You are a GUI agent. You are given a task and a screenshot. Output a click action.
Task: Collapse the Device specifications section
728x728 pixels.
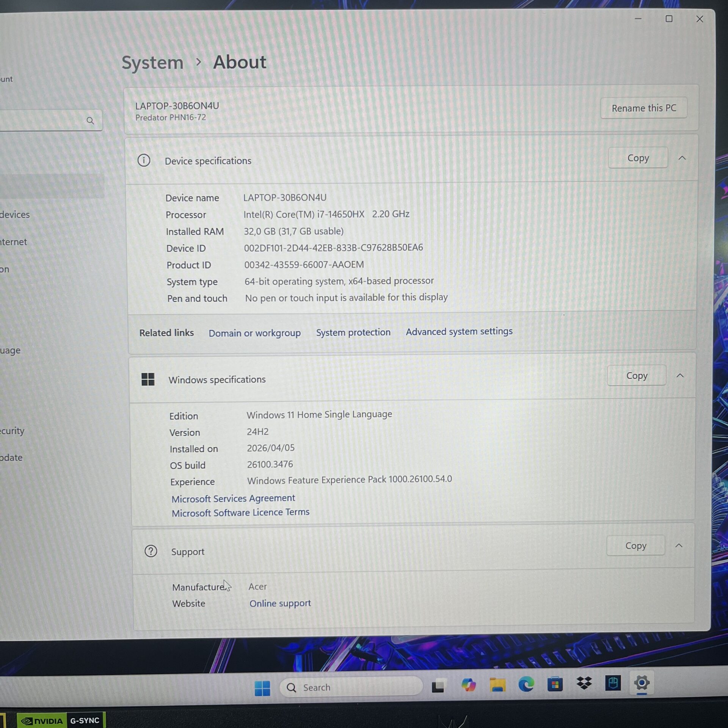(682, 158)
